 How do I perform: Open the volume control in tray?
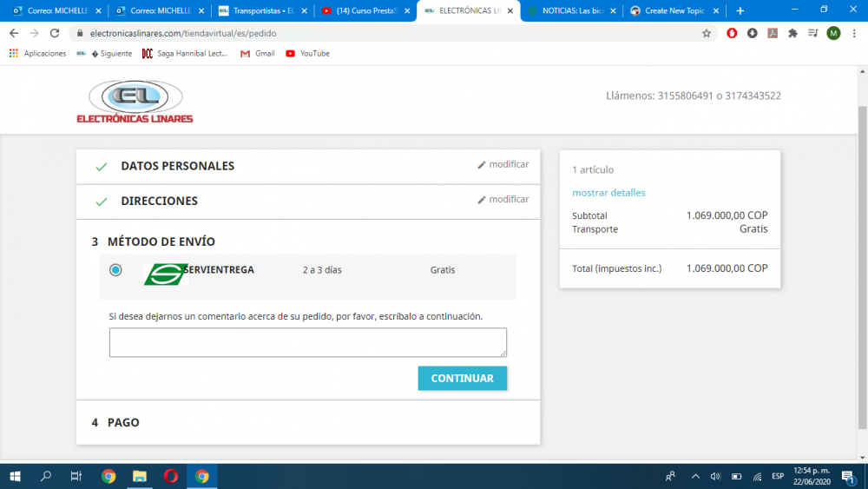[x=716, y=476]
